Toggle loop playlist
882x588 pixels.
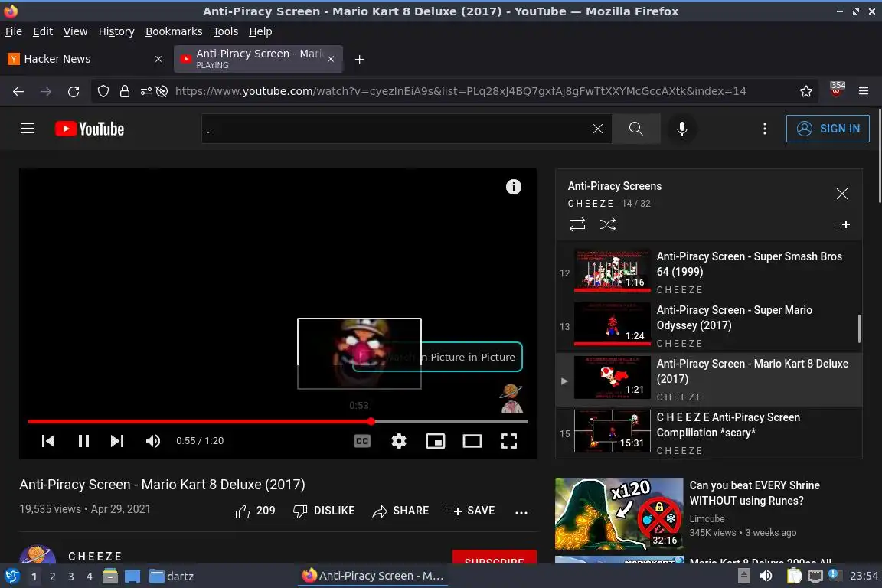pos(577,224)
